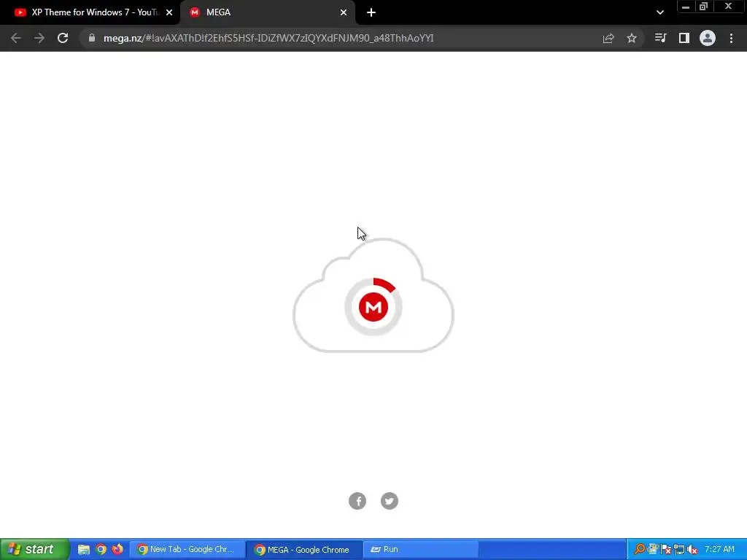
Task: Toggle the Chrome side panel
Action: tap(684, 38)
